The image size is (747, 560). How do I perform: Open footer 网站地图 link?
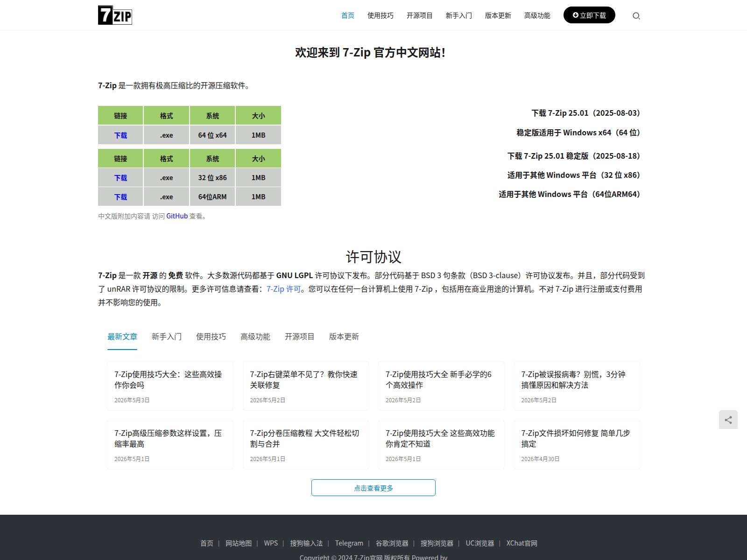[x=239, y=543]
